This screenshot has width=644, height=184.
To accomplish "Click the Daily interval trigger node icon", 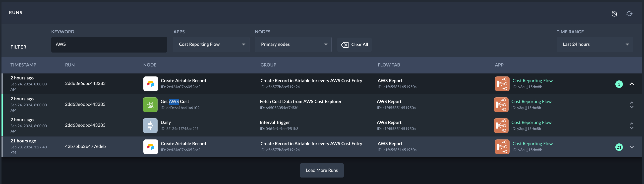I will [x=150, y=125].
